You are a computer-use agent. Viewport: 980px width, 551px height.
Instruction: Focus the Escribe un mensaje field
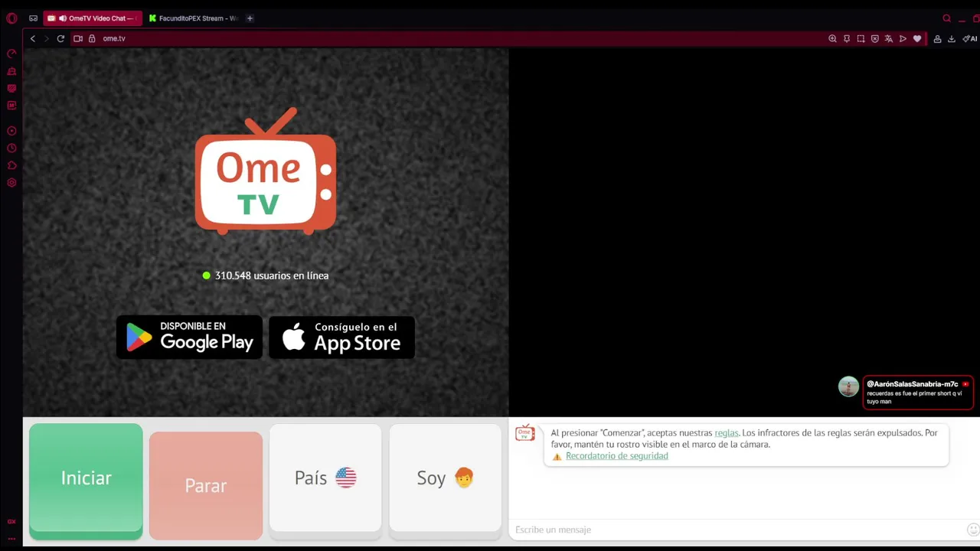pyautogui.click(x=737, y=530)
